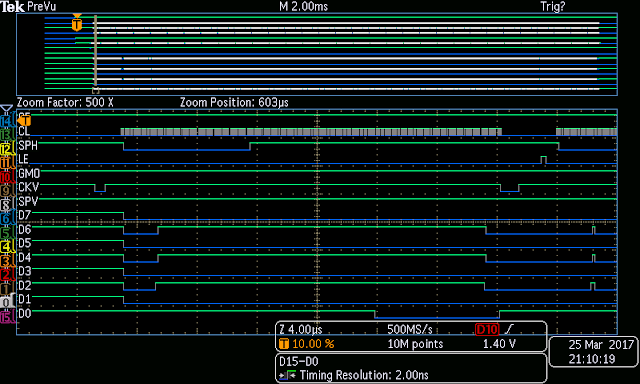
Task: Click the 25 Mar 2017 date time box
Action: coord(594,352)
